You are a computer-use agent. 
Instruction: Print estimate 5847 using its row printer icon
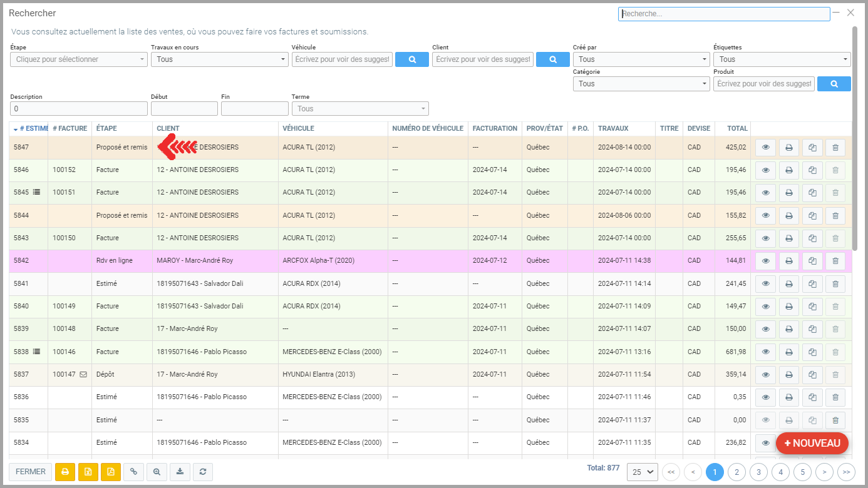pos(789,148)
